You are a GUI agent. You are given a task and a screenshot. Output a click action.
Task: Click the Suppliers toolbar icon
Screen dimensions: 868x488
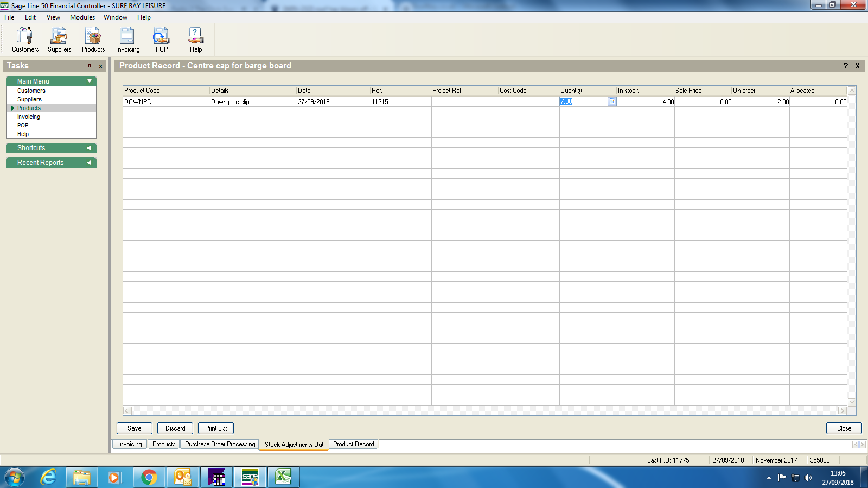pos(59,40)
